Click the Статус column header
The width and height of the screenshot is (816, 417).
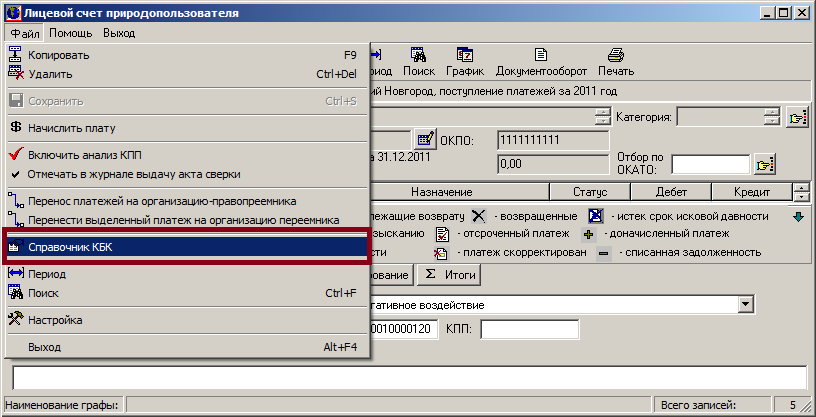[x=589, y=191]
